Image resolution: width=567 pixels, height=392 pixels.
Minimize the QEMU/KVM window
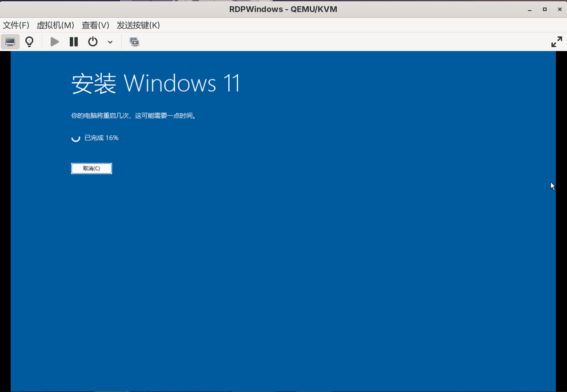[529, 9]
